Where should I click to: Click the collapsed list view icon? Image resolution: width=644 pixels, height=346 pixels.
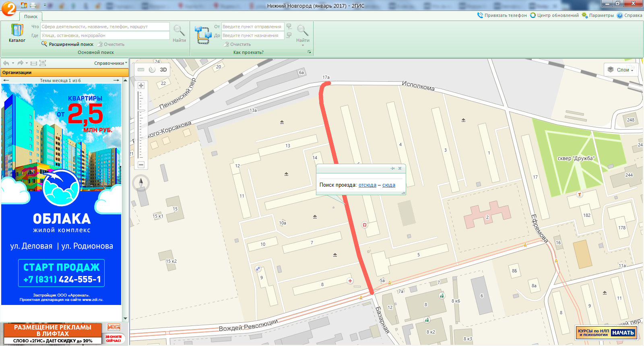point(34,63)
